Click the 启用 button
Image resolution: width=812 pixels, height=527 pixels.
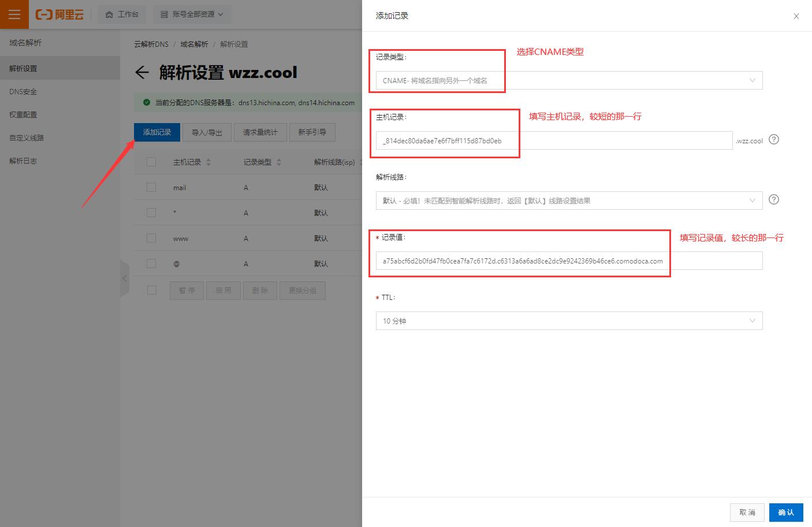[x=224, y=290]
